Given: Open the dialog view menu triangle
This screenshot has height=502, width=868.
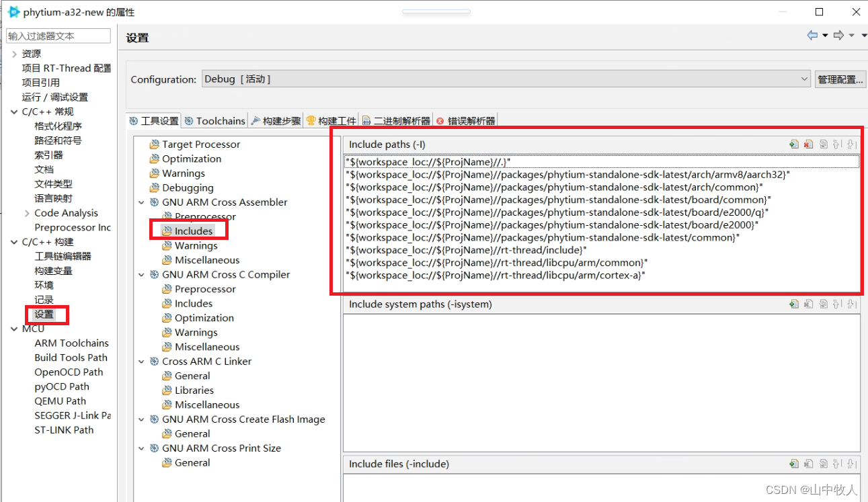Looking at the screenshot, I should pyautogui.click(x=864, y=36).
